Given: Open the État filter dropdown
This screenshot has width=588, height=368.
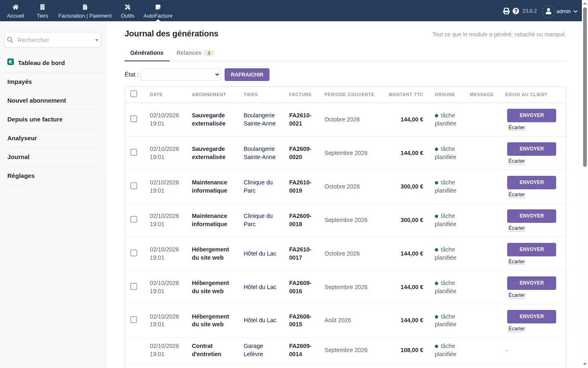Looking at the screenshot, I should click(x=181, y=74).
